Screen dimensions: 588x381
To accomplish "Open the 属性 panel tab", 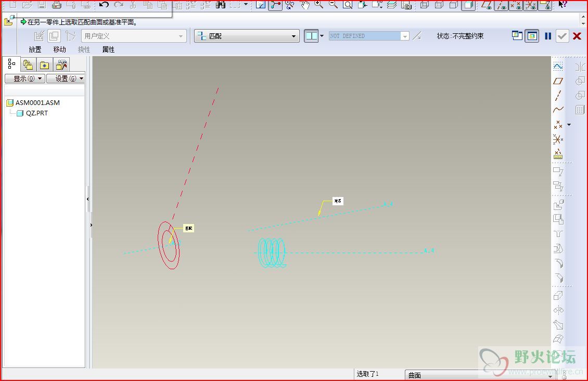I will pos(108,49).
